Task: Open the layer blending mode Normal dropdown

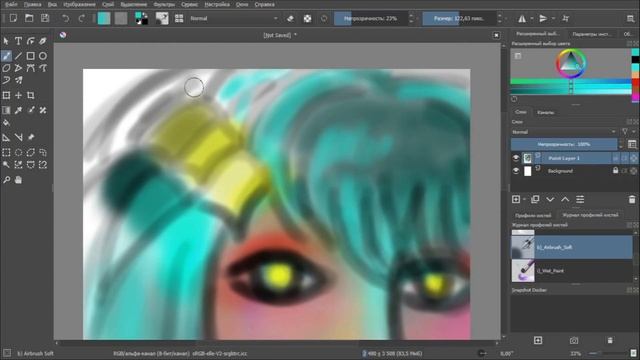Action: pos(564,132)
